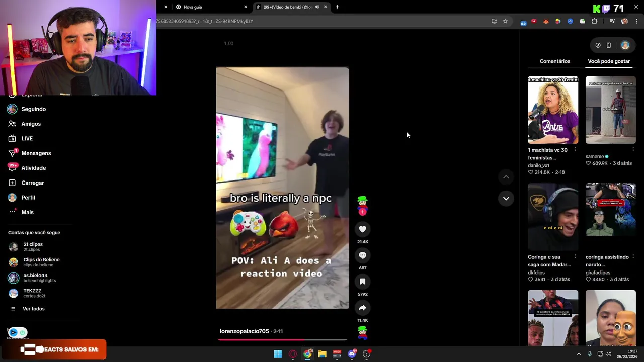This screenshot has height=362, width=644.
Task: Open comments via the speech bubble icon
Action: [x=362, y=255]
